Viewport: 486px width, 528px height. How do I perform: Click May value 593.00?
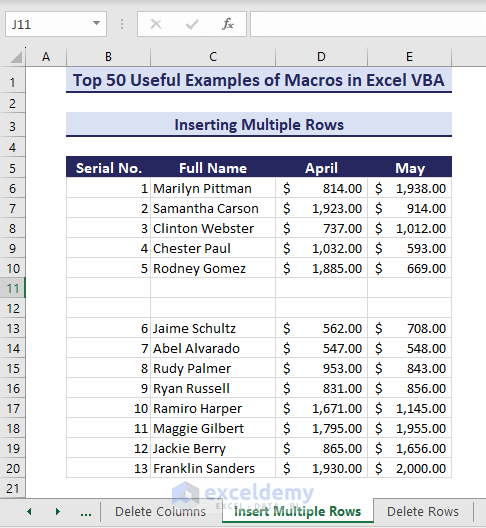(410, 248)
